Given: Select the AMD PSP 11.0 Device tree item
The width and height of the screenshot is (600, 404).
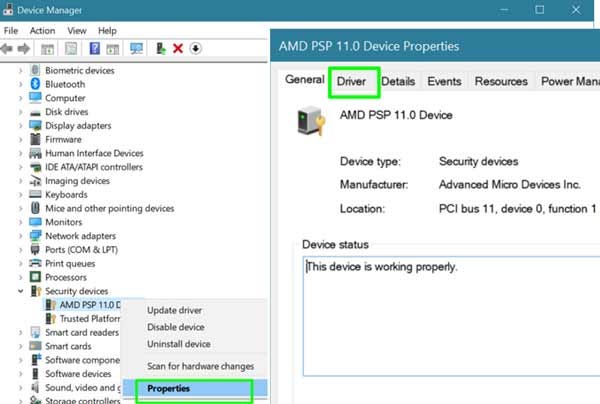Looking at the screenshot, I should 90,305.
